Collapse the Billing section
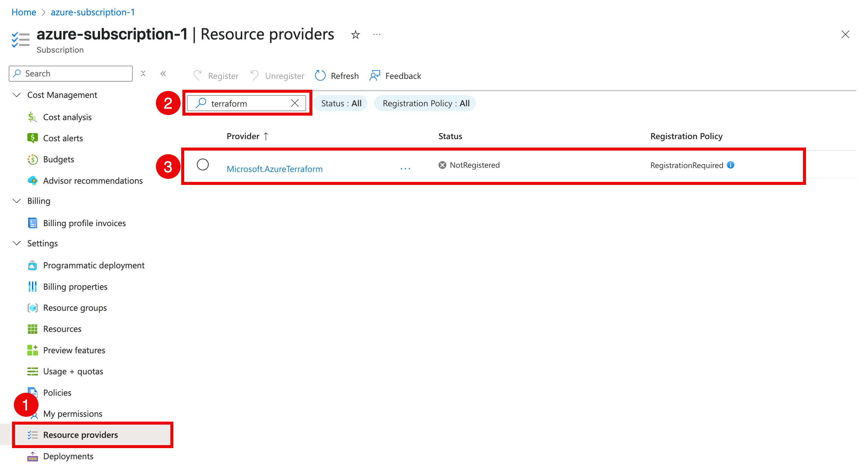The height and width of the screenshot is (471, 868). click(17, 201)
